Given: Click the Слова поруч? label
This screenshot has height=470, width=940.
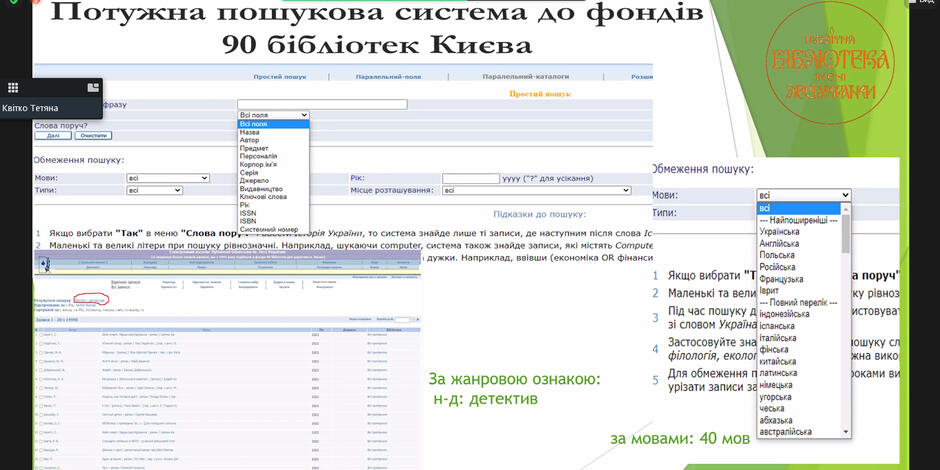Looking at the screenshot, I should [61, 126].
